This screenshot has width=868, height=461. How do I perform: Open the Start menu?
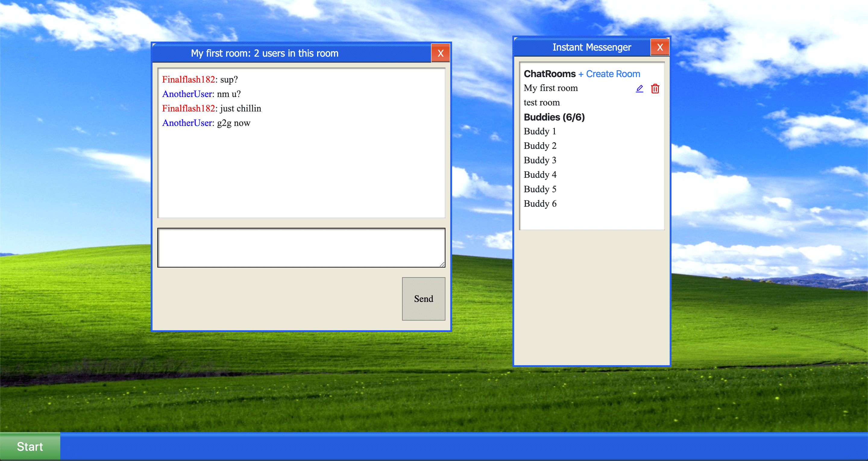coord(30,447)
